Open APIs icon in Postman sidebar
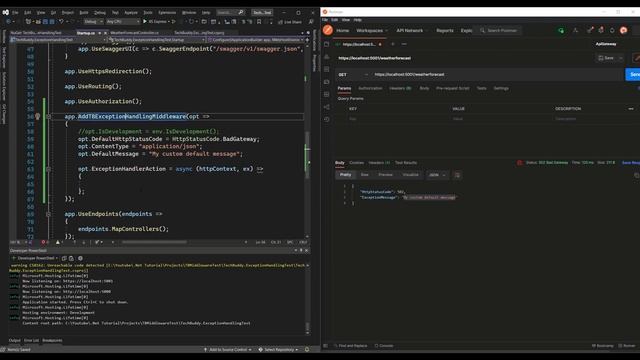Screen dimensions: 640x360 [327, 57]
